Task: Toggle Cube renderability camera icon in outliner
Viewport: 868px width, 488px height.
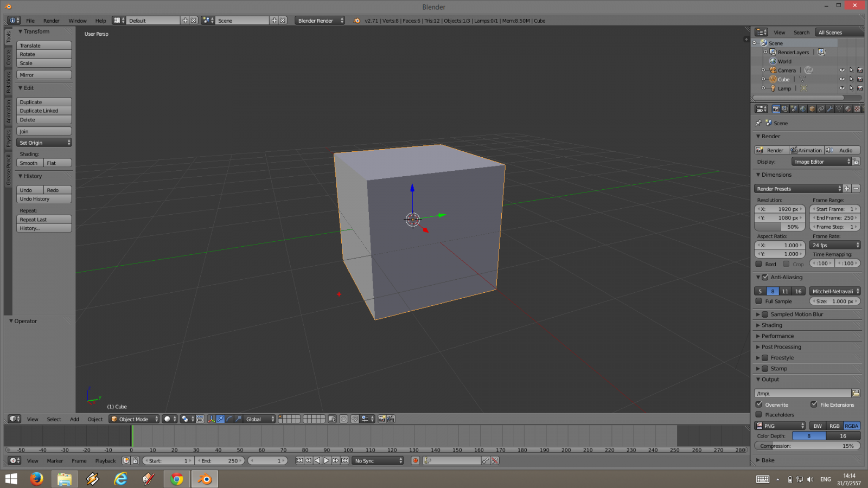Action: click(x=860, y=79)
